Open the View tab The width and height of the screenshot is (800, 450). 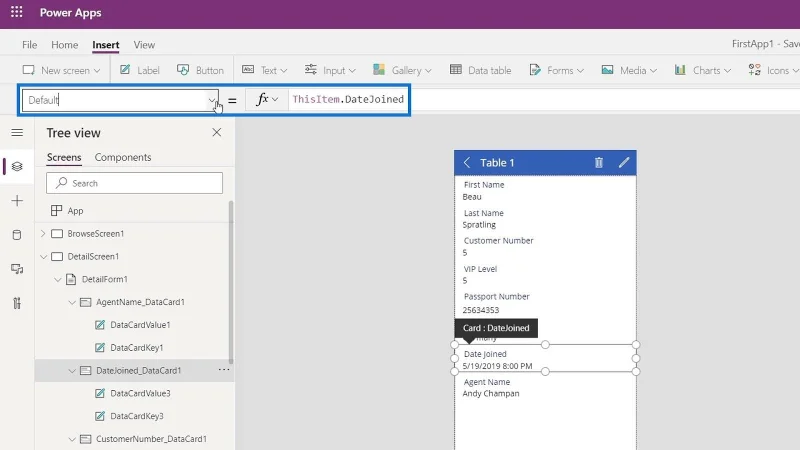tap(144, 45)
